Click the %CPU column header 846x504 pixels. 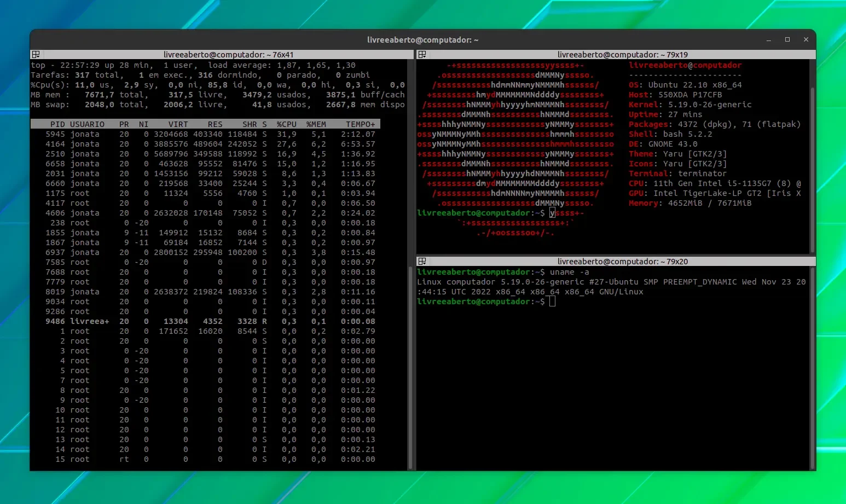coord(286,124)
